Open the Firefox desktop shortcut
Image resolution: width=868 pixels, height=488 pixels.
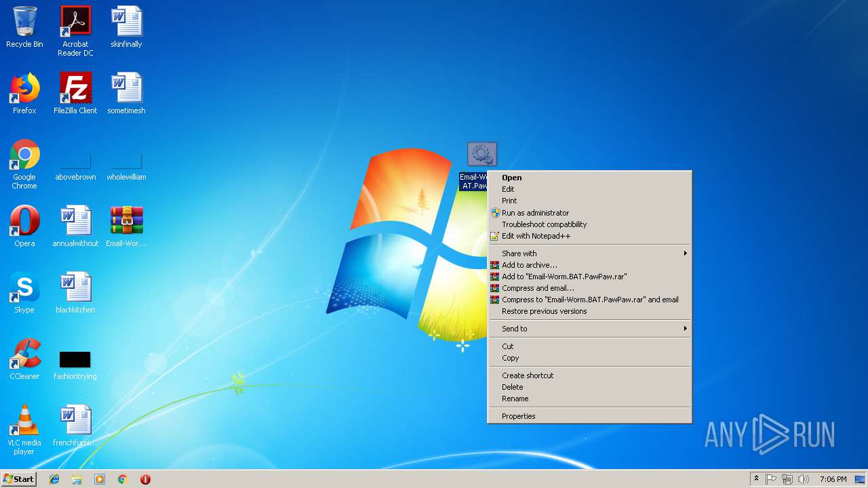(x=24, y=94)
